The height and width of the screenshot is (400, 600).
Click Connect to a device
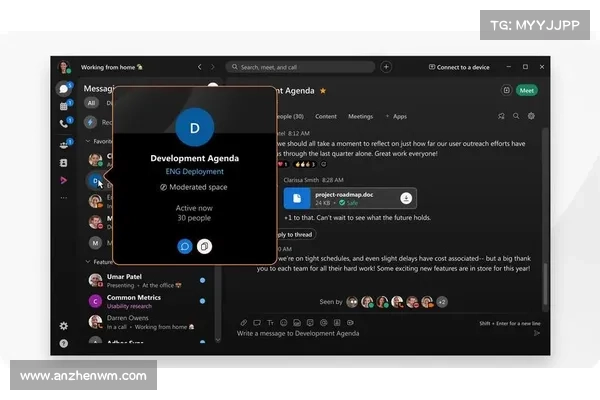(459, 67)
